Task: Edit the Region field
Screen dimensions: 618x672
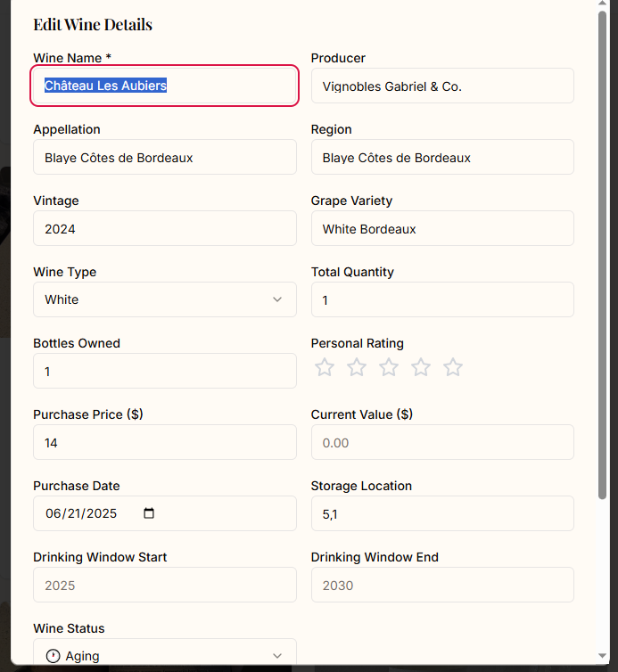Action: tap(442, 157)
